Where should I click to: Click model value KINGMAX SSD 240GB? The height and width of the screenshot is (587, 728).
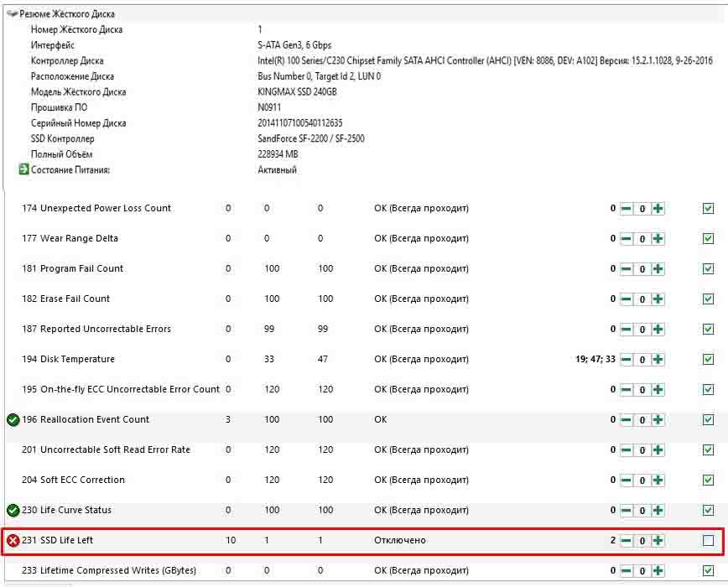point(297,92)
